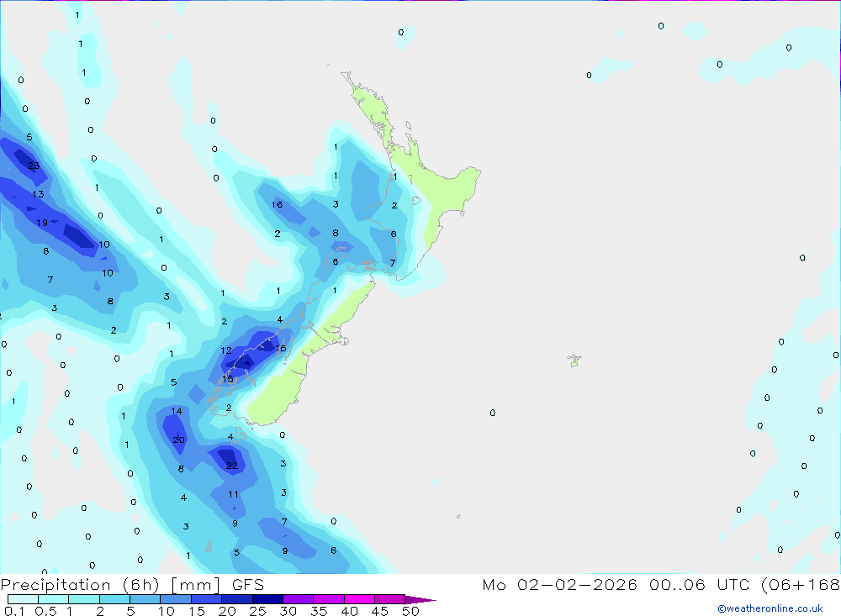Screen dimensions: 841x616
Task: Click the '00..06 UTC' time range text
Action: pyautogui.click(x=698, y=585)
